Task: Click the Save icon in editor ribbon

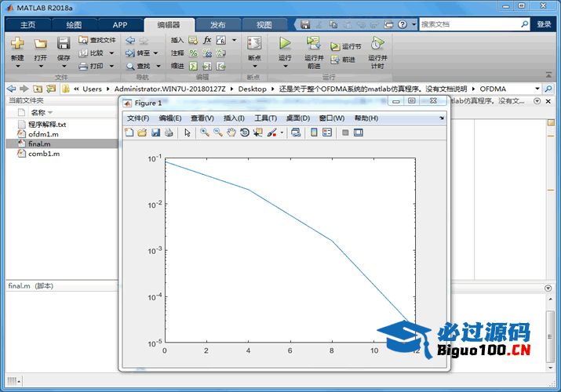Action: coord(64,43)
